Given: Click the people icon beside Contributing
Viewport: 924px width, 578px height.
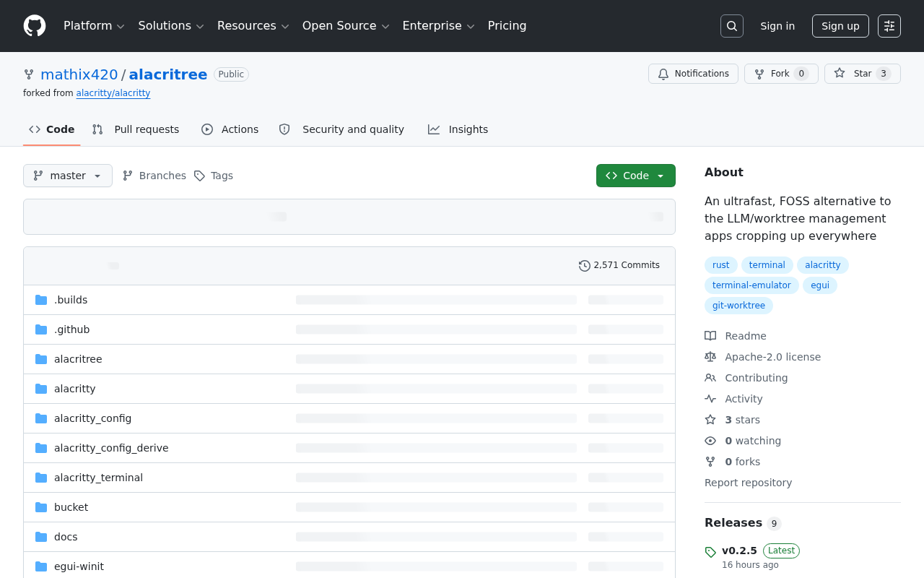Looking at the screenshot, I should click(710, 378).
